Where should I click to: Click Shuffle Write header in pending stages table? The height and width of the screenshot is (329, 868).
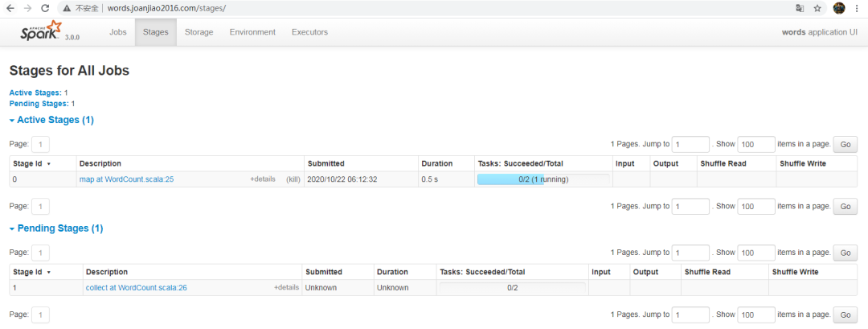point(795,273)
